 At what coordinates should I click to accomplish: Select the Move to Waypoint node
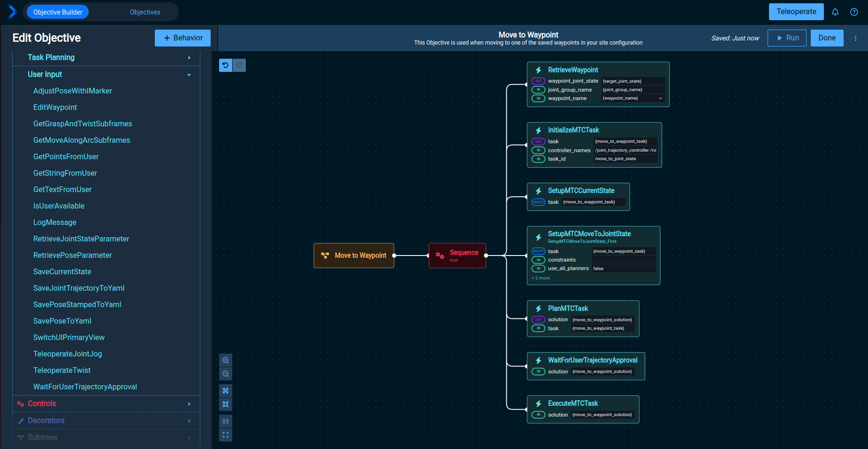click(354, 255)
